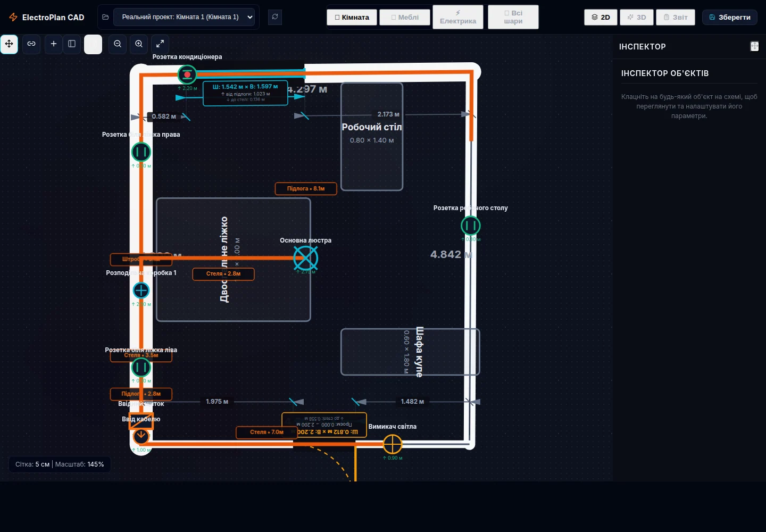Click the window size tooltip Ш: 1.542 м
Viewport: 766px width, 532px height.
coord(245,93)
